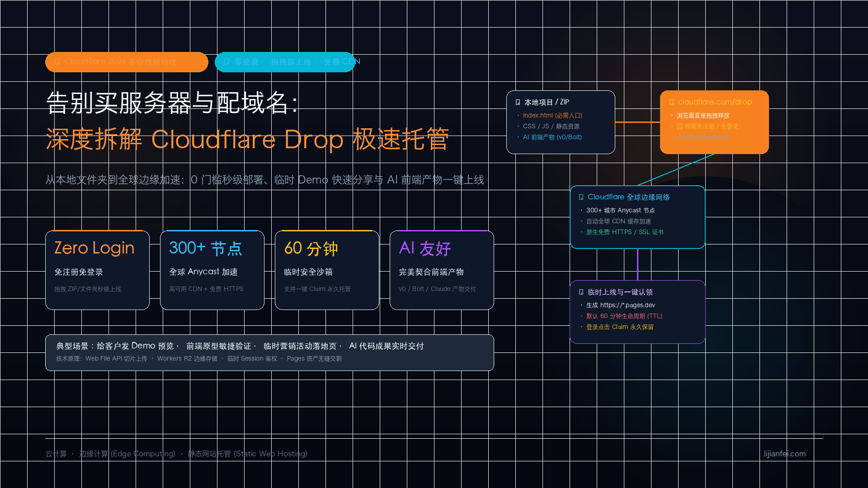Click the AI 前端产物 (v0/Bolt) bullet
Image resolution: width=868 pixels, height=488 pixels.
pyautogui.click(x=552, y=137)
